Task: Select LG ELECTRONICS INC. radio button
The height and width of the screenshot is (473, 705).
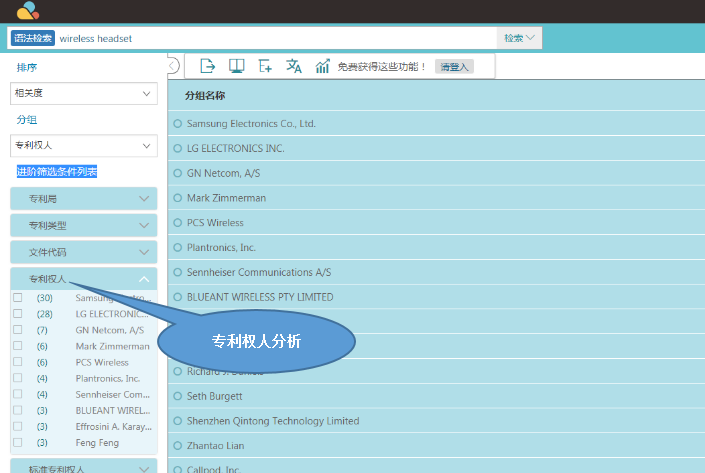Action: click(x=178, y=148)
